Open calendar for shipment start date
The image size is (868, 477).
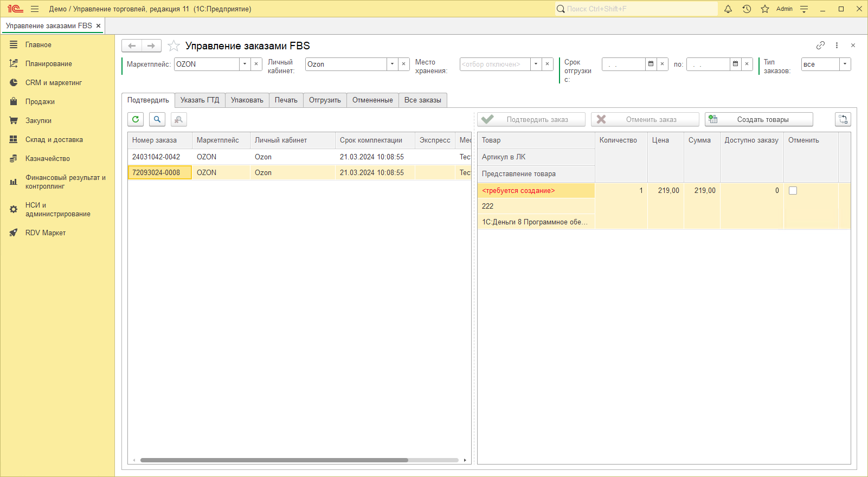651,64
